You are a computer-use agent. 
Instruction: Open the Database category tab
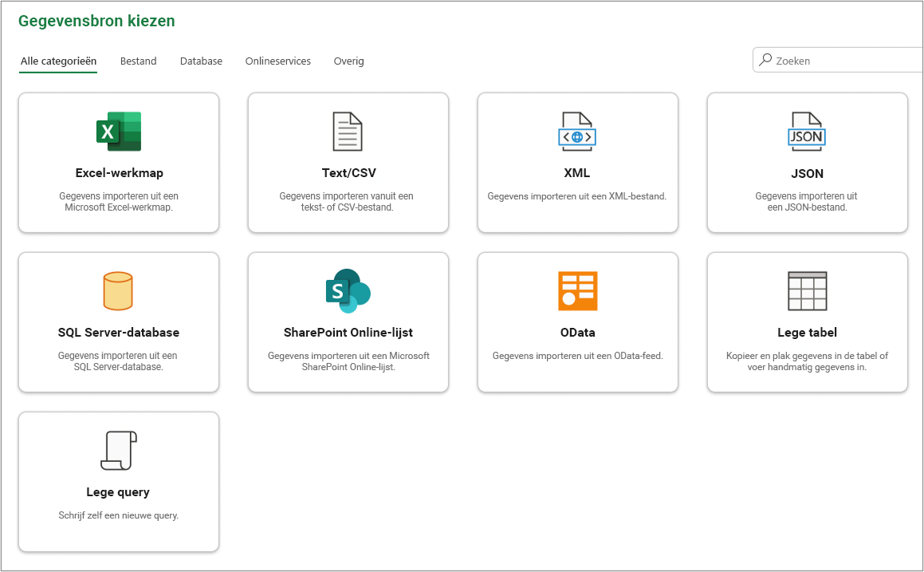[201, 61]
